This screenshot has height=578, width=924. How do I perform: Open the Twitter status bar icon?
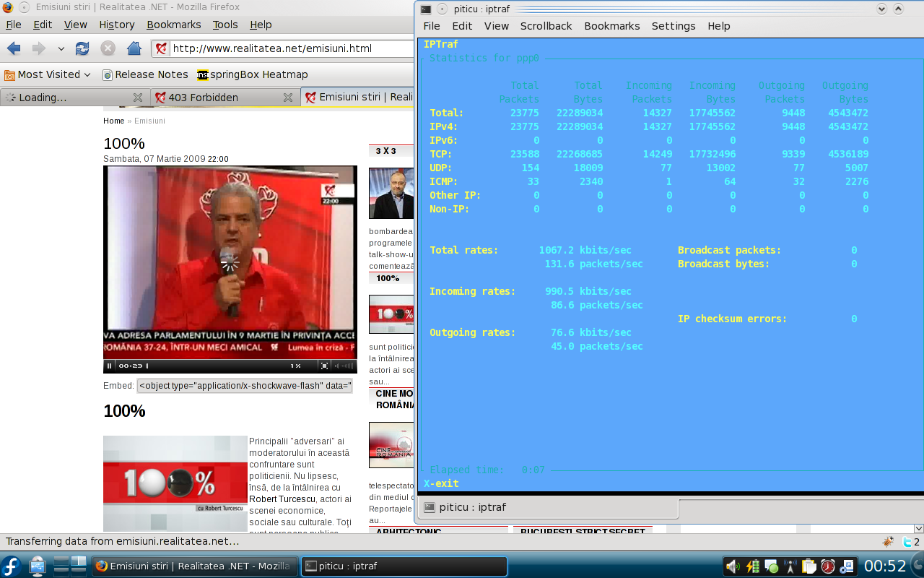pos(908,541)
